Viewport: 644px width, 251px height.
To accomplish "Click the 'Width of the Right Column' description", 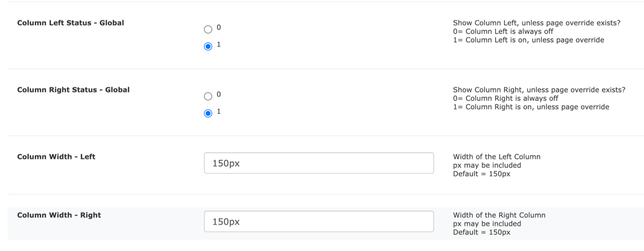I will (499, 215).
